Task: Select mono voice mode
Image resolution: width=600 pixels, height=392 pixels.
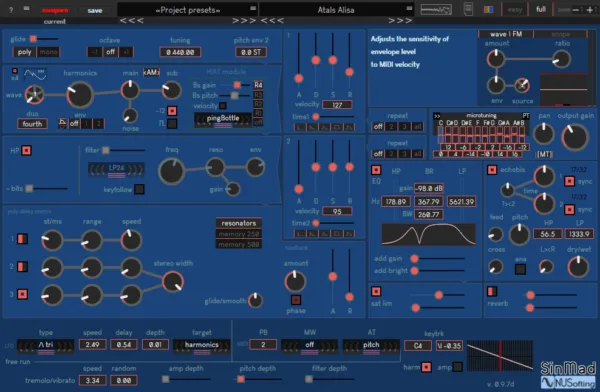Action: [48, 52]
